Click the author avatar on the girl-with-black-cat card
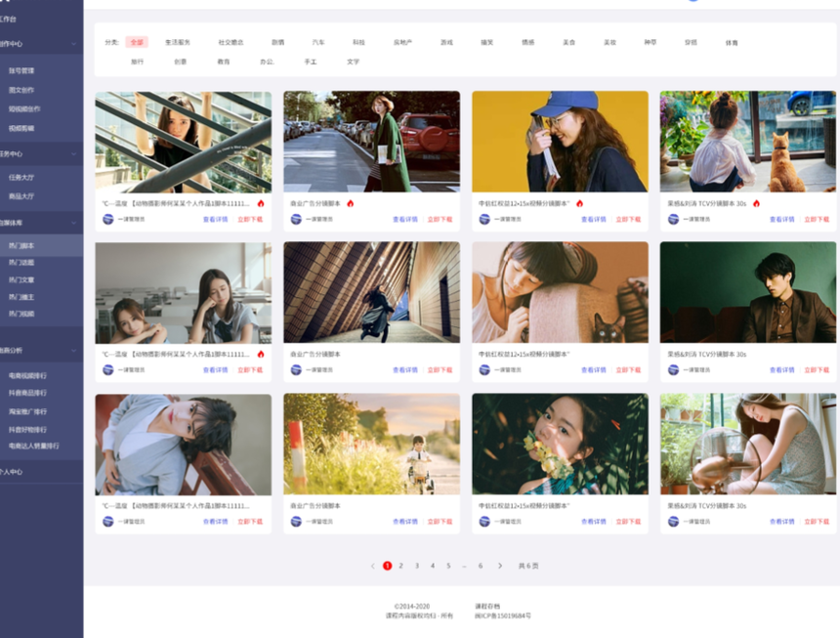This screenshot has height=638, width=840. point(484,369)
